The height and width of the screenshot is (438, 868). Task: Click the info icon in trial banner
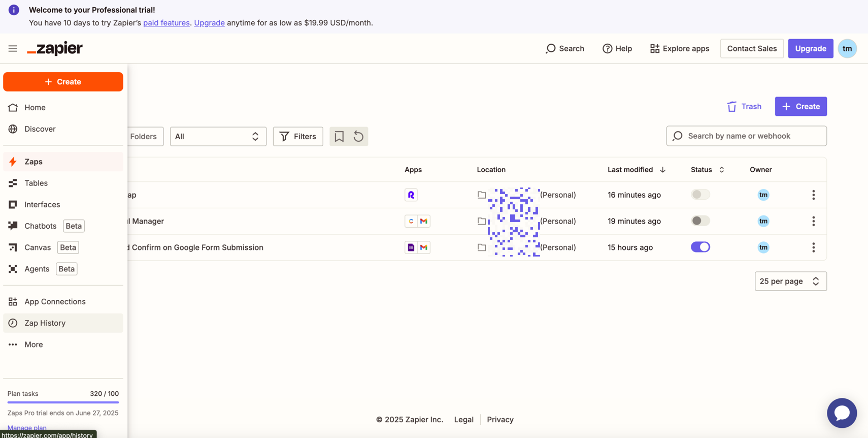pyautogui.click(x=14, y=10)
